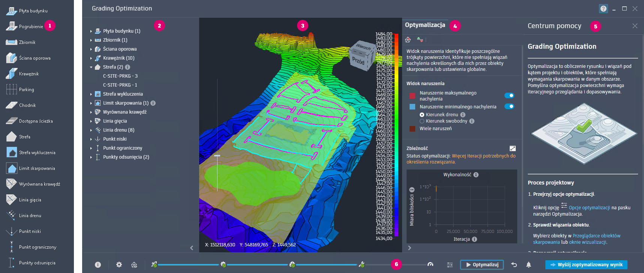Pick the Zbiornik tool from the left palette
Viewport: 644px width, 273px height.
21,42
